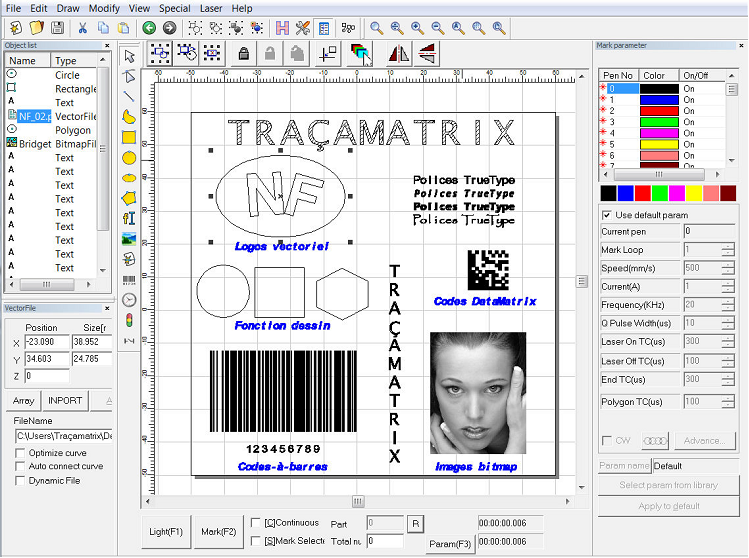The height and width of the screenshot is (558, 749).
Task: Open the Help menu
Action: 242,8
